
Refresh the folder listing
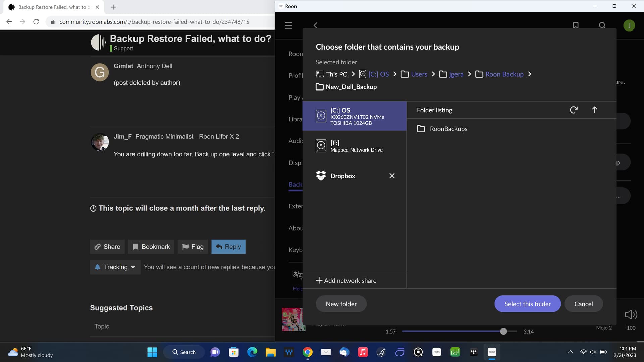pyautogui.click(x=574, y=110)
